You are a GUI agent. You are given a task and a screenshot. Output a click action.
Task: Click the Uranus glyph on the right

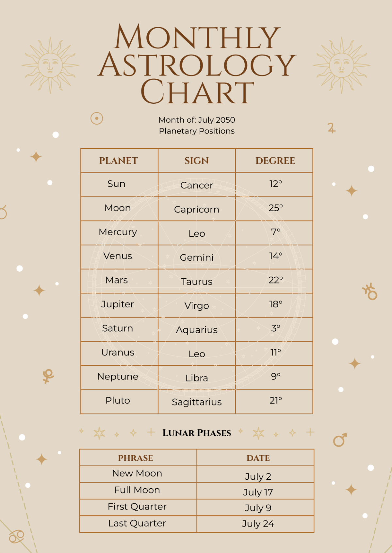click(370, 291)
